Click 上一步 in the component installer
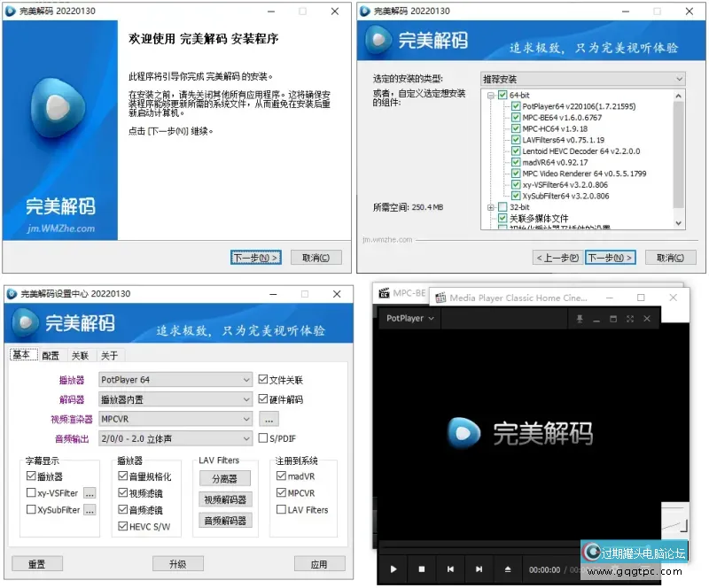This screenshot has height=588, width=709. click(x=557, y=258)
